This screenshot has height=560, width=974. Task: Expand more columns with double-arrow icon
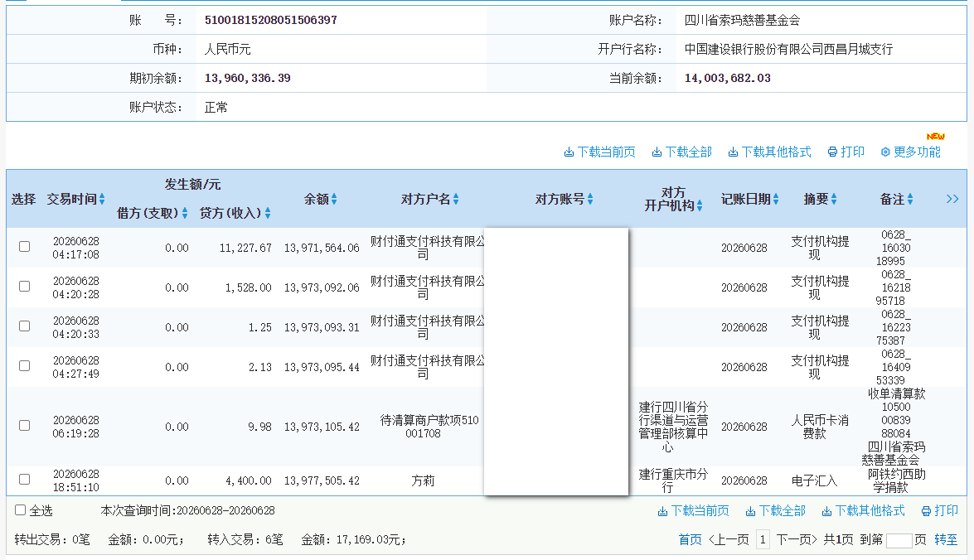pos(952,199)
